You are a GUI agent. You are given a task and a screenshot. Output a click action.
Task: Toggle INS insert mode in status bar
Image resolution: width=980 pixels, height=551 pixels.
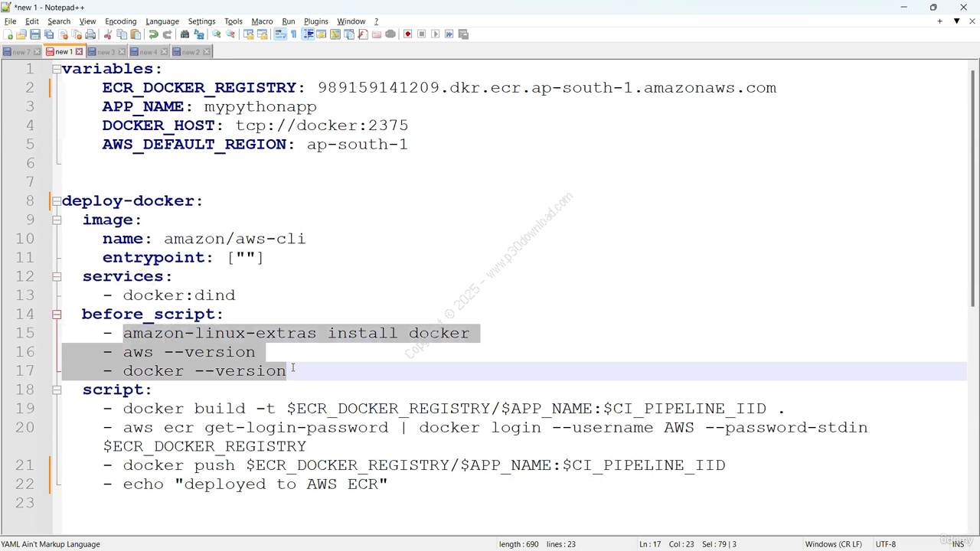pyautogui.click(x=958, y=544)
